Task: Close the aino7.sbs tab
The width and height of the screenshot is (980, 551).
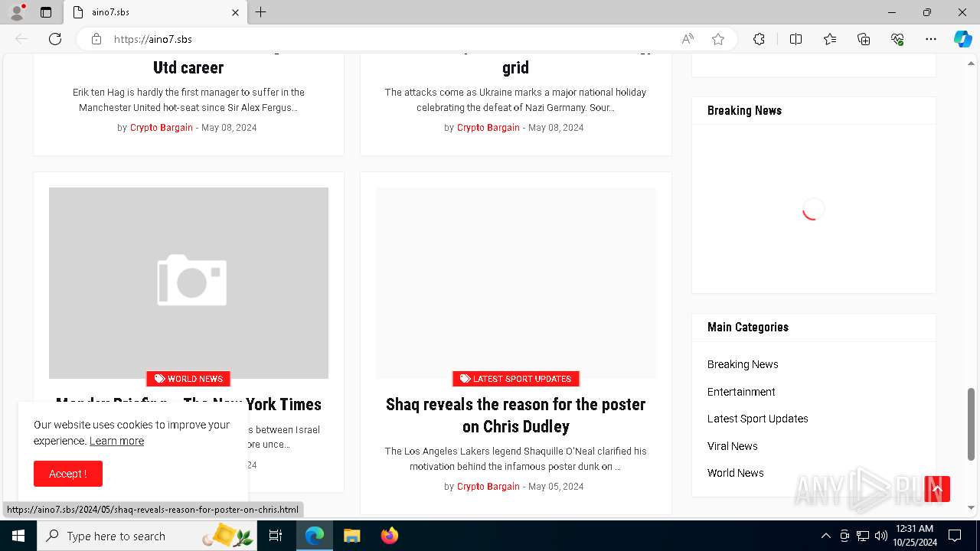Action: (x=235, y=12)
